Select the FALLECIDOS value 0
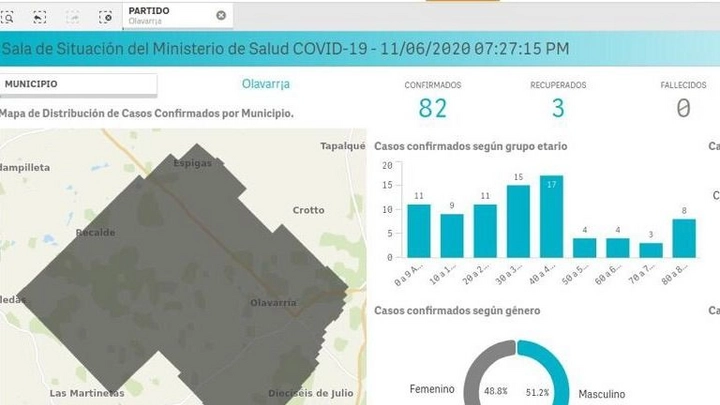This screenshot has width=720, height=405. 683,109
